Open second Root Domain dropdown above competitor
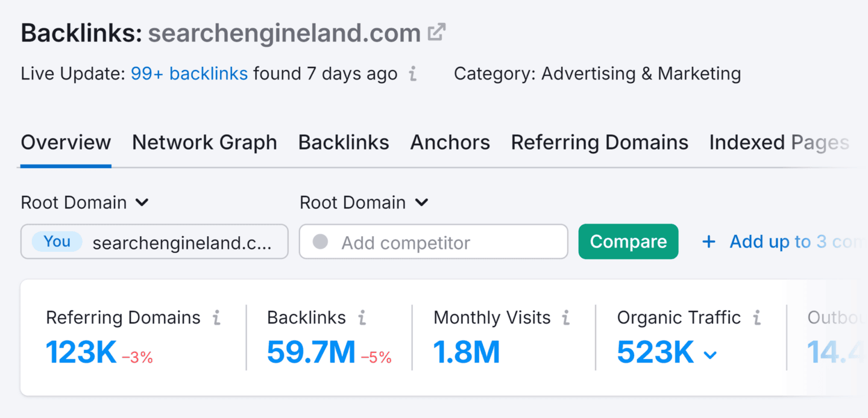The height and width of the screenshot is (418, 868). [x=363, y=202]
